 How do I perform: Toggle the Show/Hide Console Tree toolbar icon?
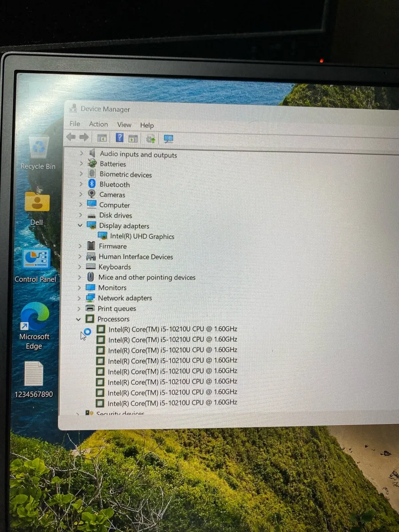point(102,138)
